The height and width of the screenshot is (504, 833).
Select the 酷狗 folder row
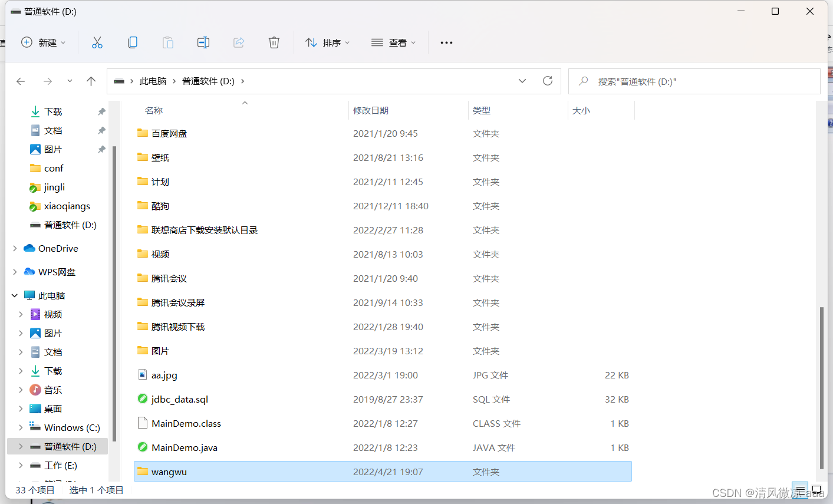point(383,206)
